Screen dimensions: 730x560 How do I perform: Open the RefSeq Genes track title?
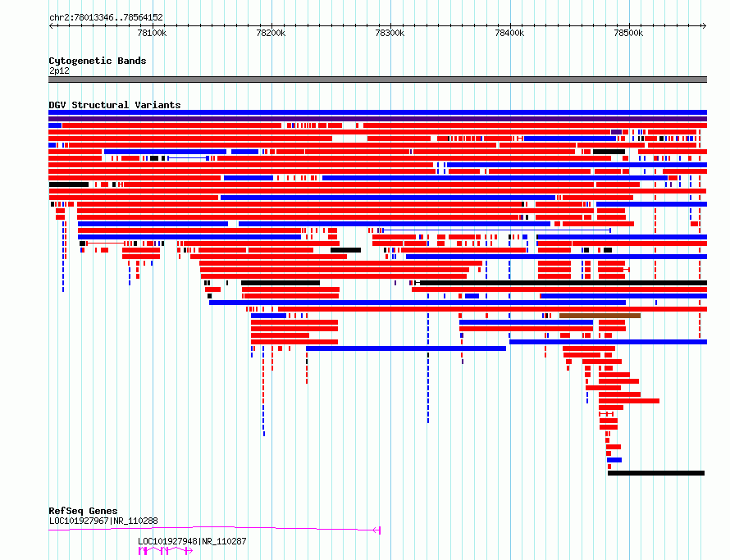click(83, 511)
